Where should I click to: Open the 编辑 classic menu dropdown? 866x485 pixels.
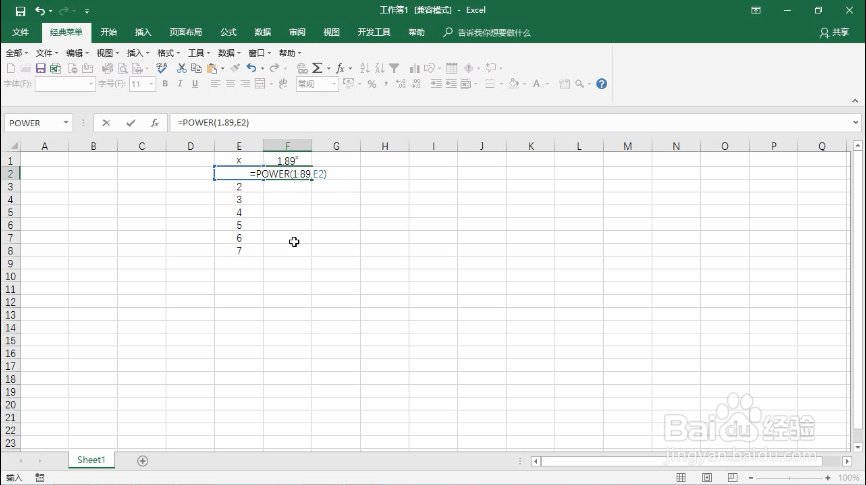[x=77, y=53]
